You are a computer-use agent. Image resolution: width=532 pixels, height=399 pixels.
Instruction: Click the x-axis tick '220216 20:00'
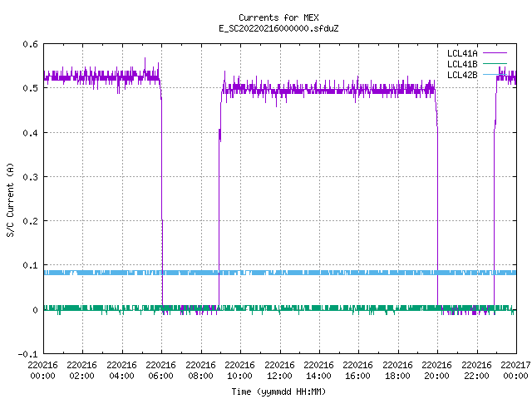437,371
